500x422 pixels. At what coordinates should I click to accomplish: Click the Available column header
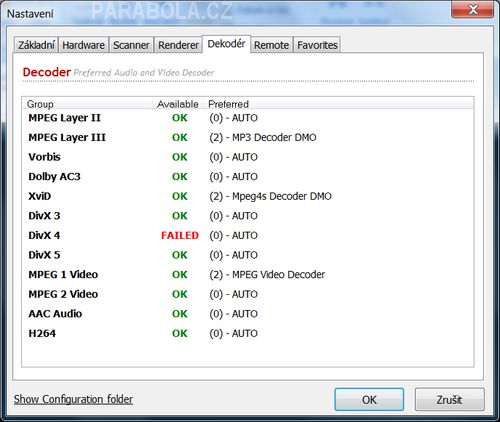178,104
